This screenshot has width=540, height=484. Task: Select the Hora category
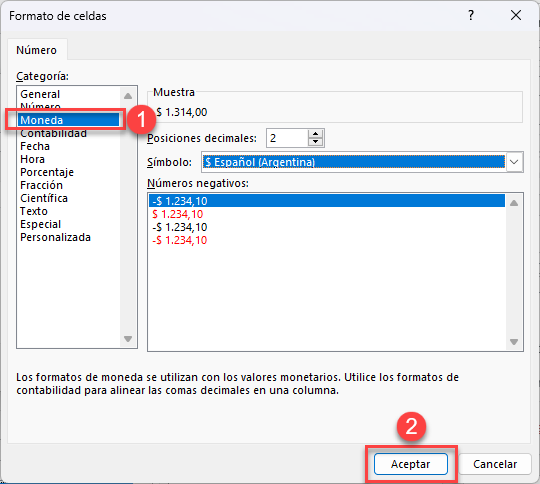(x=68, y=159)
